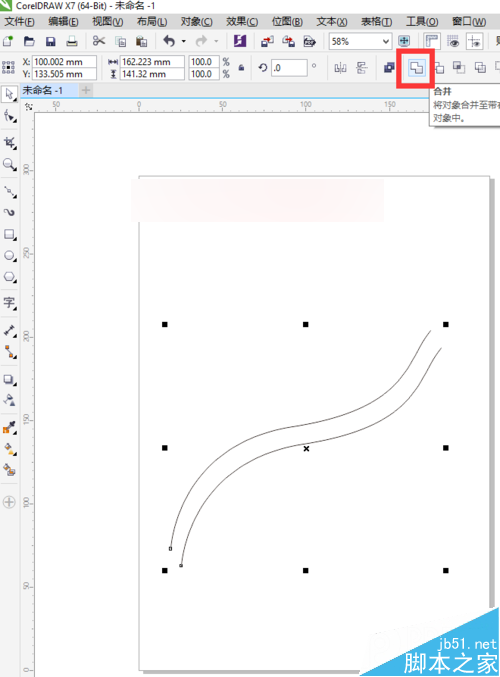
Task: Select the Drop Shadow tool
Action: (9, 380)
